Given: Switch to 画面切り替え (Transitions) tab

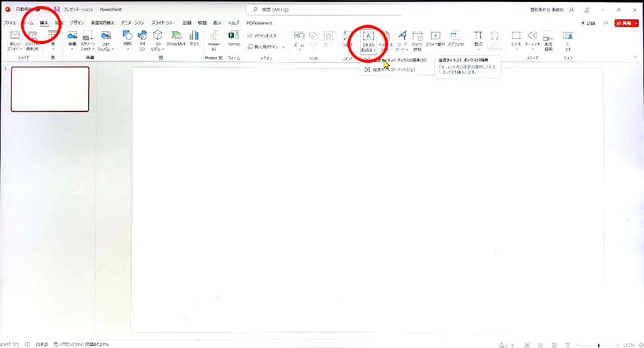Looking at the screenshot, I should [102, 23].
